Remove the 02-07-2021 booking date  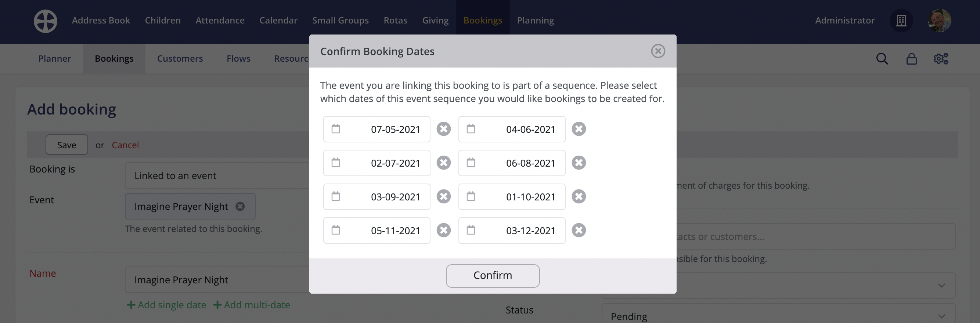443,163
